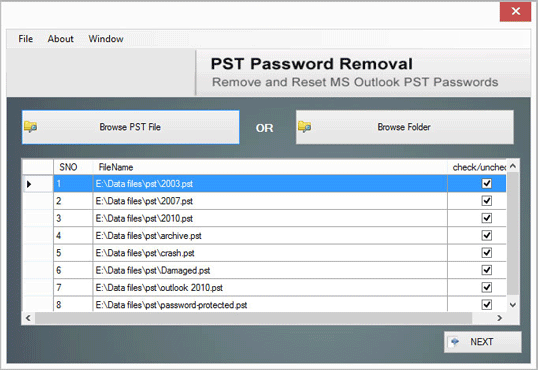The height and width of the screenshot is (370, 538).
Task: Click the SNO column header
Action: click(73, 167)
